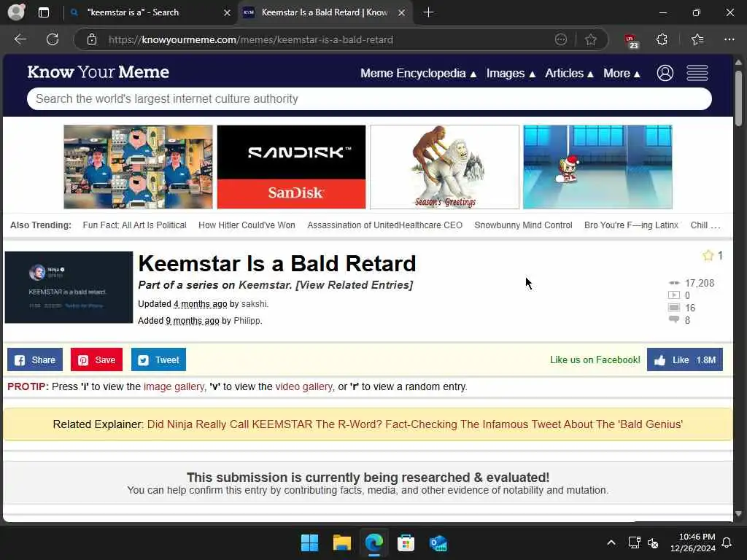
Task: Open the Ninja tweet entry thumbnail
Action: pyautogui.click(x=69, y=287)
